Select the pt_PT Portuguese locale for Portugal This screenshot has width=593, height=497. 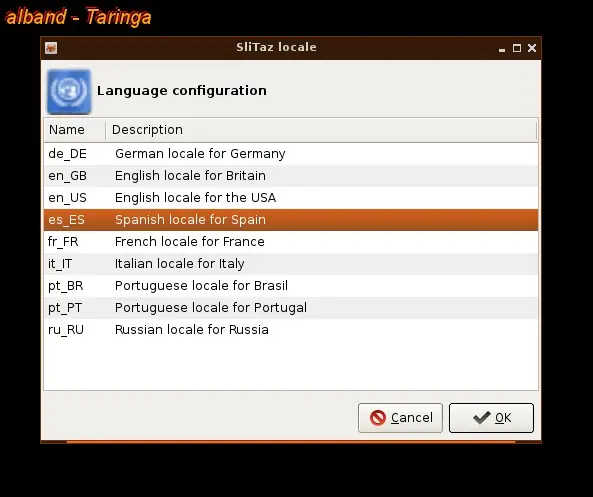click(291, 308)
